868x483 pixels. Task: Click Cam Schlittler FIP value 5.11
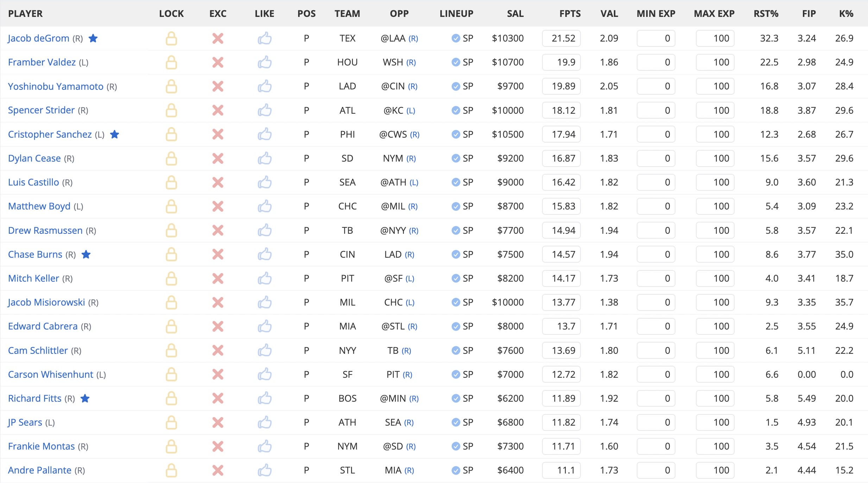coord(806,350)
